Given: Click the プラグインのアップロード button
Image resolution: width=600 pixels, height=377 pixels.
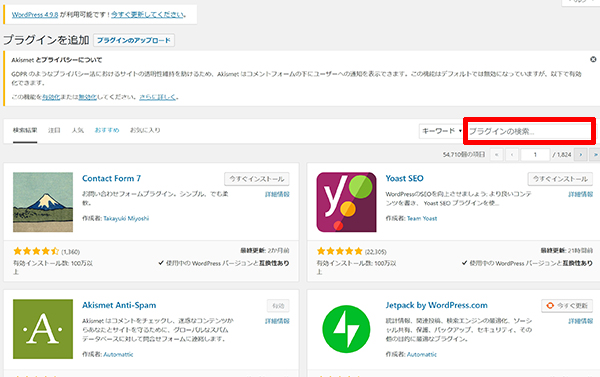Looking at the screenshot, I should pos(134,40).
